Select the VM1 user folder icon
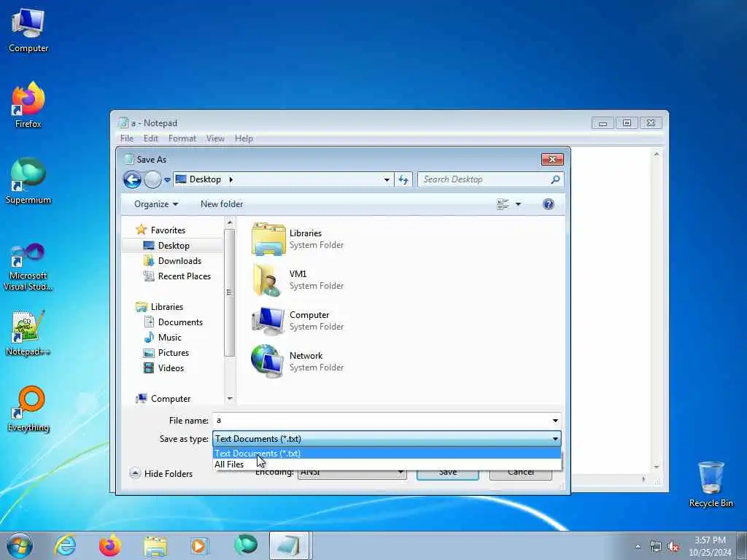747x560 pixels. [x=266, y=279]
